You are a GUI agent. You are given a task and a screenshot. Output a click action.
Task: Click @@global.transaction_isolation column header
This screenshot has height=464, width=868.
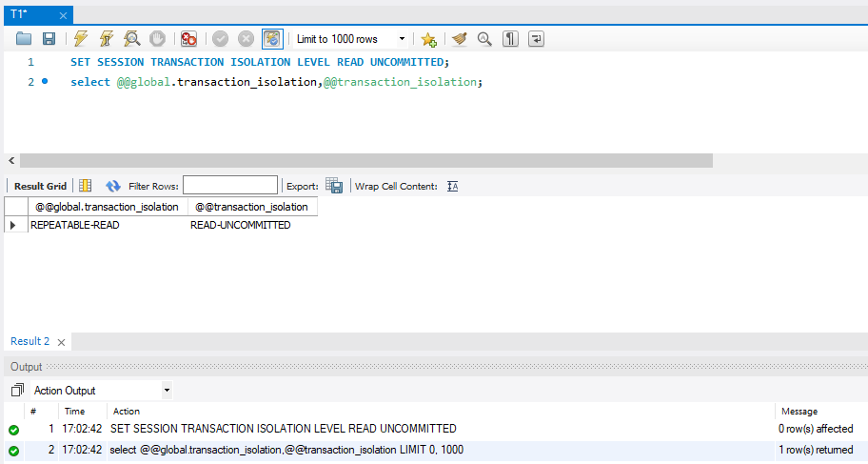pyautogui.click(x=108, y=207)
